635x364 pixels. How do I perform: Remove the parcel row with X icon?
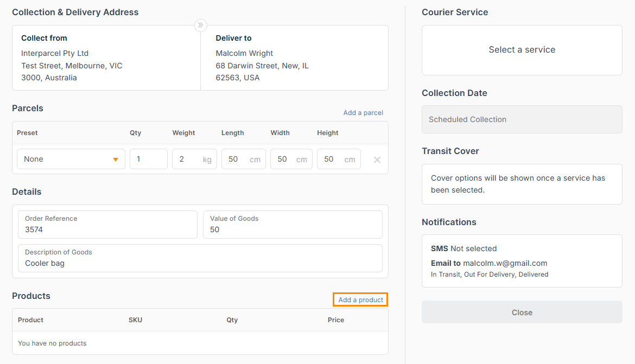[377, 159]
